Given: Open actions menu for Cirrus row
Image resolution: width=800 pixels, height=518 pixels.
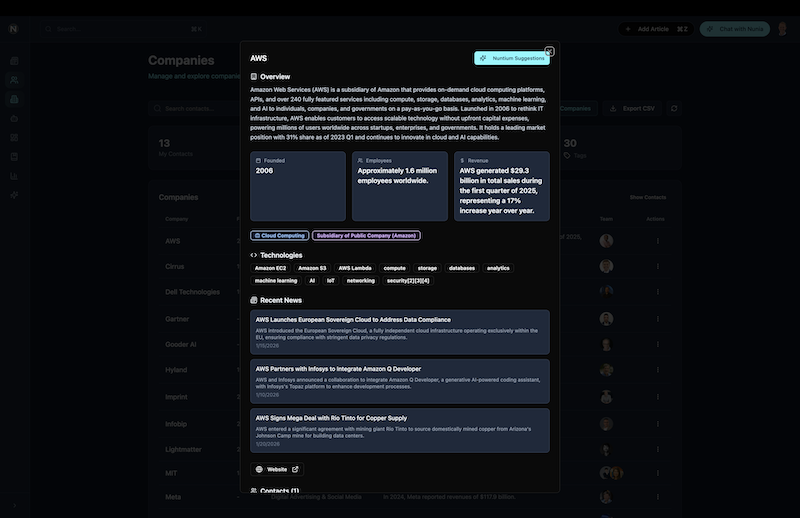Looking at the screenshot, I should [x=658, y=266].
